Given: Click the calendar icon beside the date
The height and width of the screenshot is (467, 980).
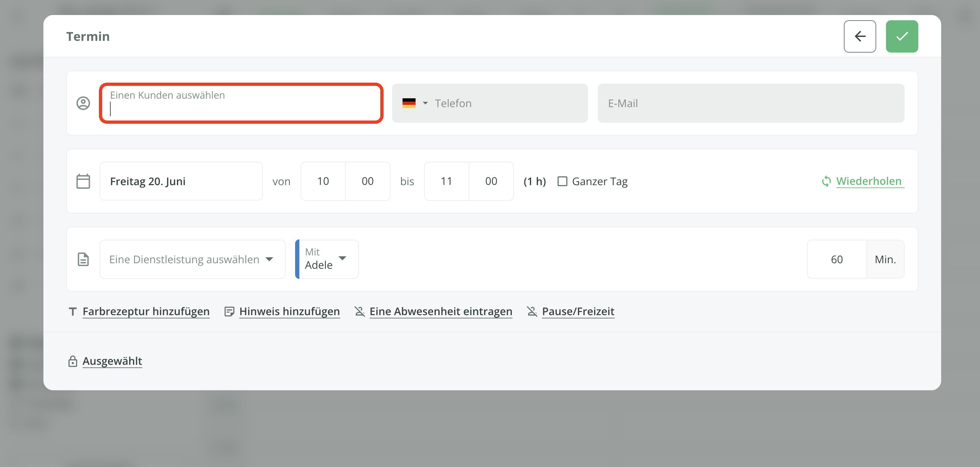Looking at the screenshot, I should (x=83, y=181).
